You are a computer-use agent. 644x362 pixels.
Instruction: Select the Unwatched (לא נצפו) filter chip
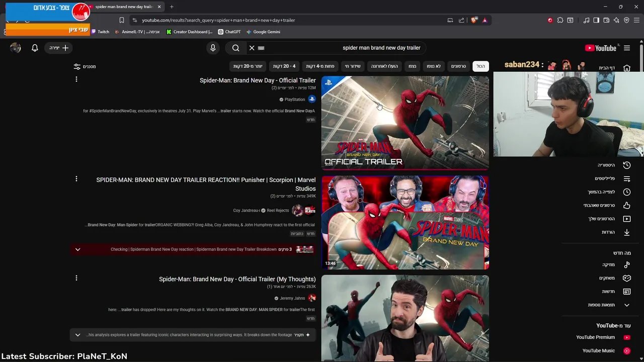coord(434,66)
